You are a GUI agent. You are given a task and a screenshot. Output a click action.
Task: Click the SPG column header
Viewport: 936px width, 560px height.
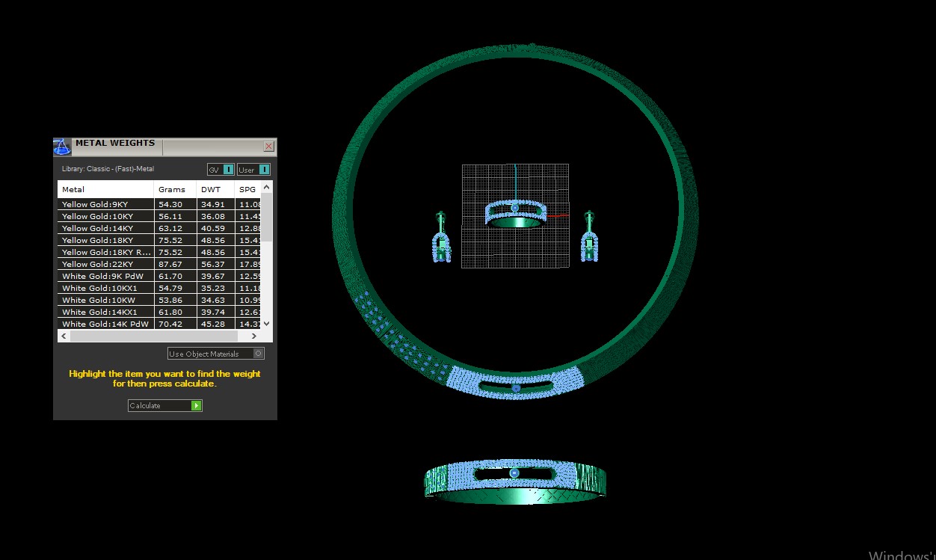tap(247, 189)
